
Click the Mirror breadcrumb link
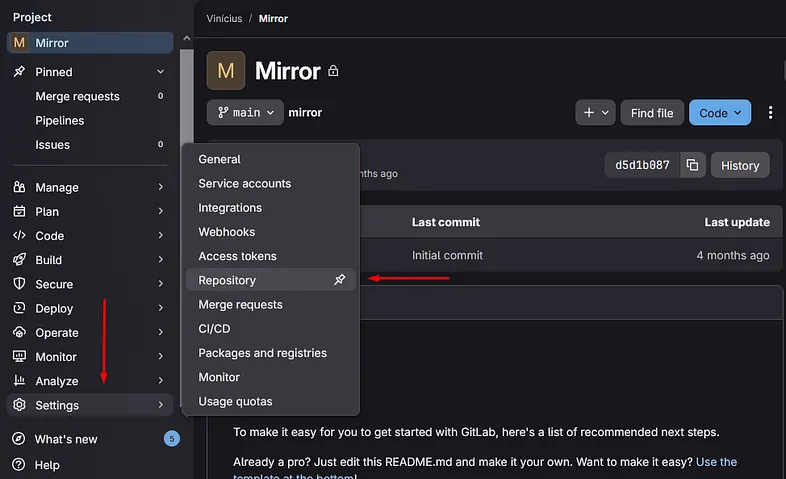(x=273, y=19)
